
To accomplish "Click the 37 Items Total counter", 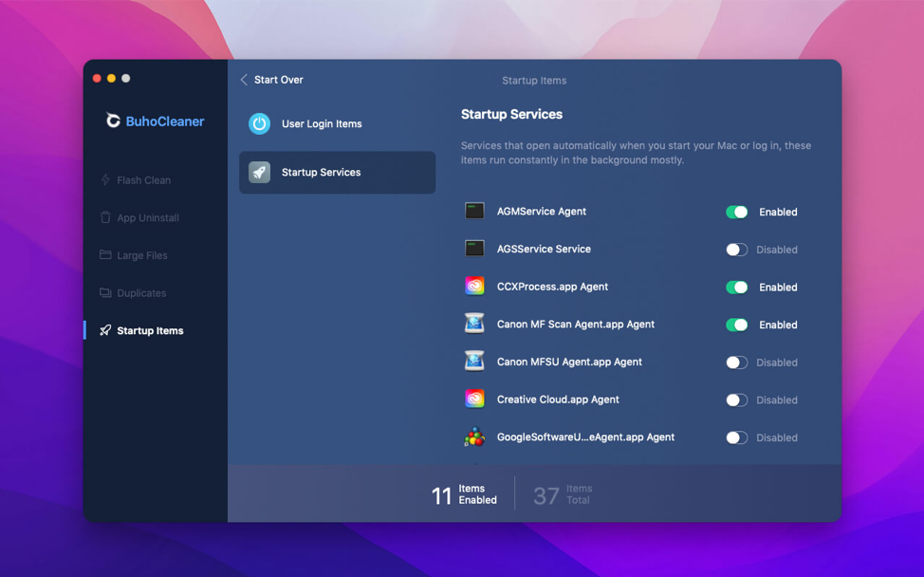I will pyautogui.click(x=563, y=493).
